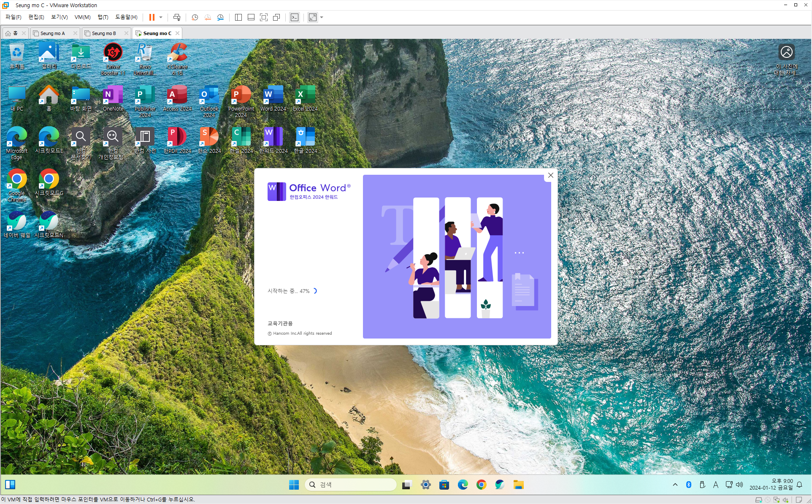The height and width of the screenshot is (504, 812).
Task: Toggle the thumbnail bar view
Action: [x=251, y=17]
